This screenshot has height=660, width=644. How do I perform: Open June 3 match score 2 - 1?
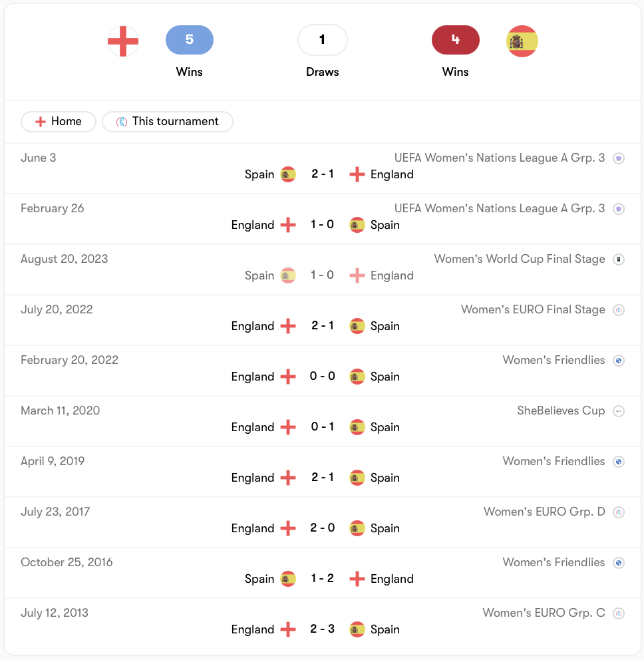[323, 174]
